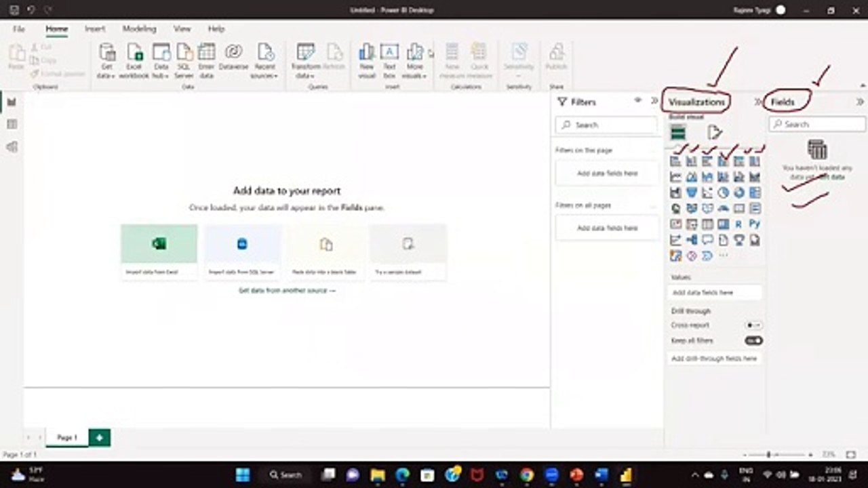The image size is (868, 488).
Task: Select the Build visual tab icon
Action: point(678,133)
